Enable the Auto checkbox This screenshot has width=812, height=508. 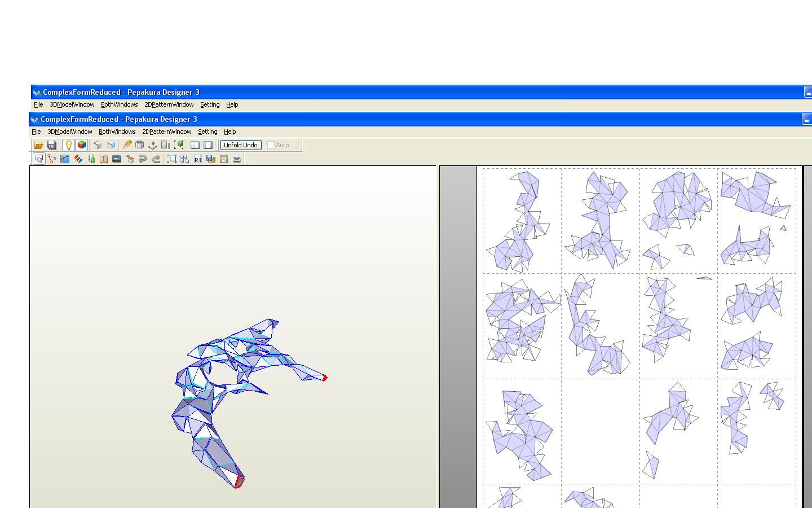(271, 145)
